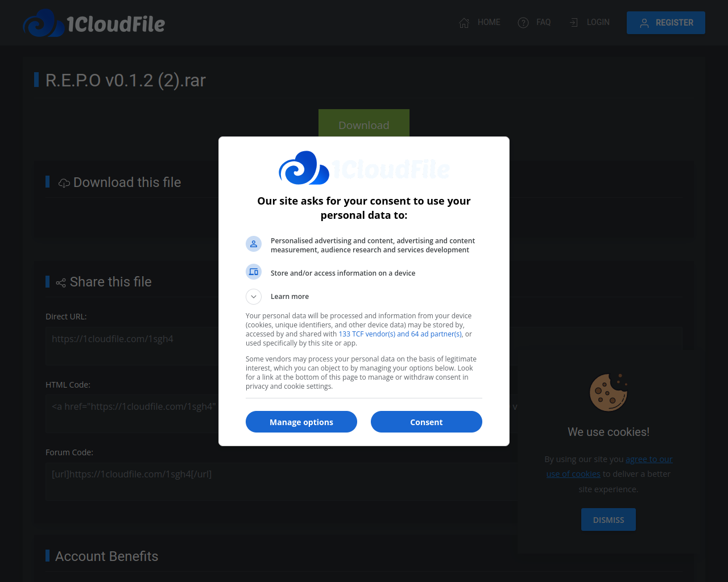
Task: Open the HOME menu link
Action: (x=489, y=22)
